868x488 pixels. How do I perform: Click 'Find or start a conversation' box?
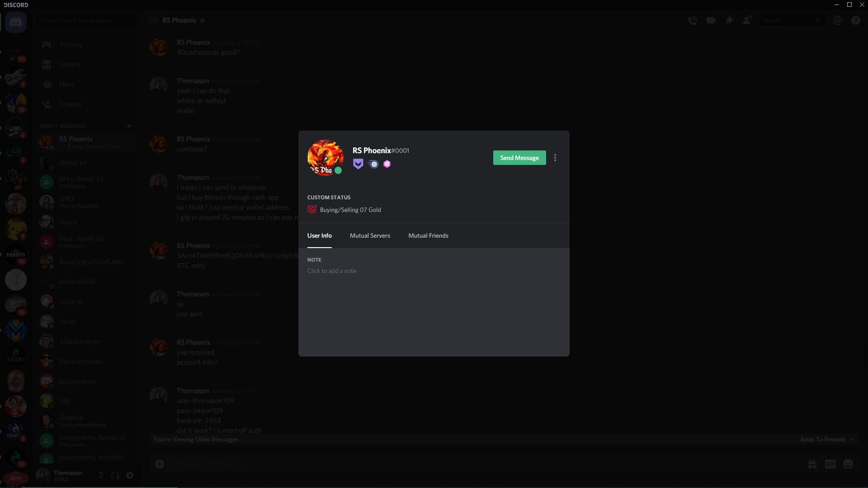[x=86, y=20]
